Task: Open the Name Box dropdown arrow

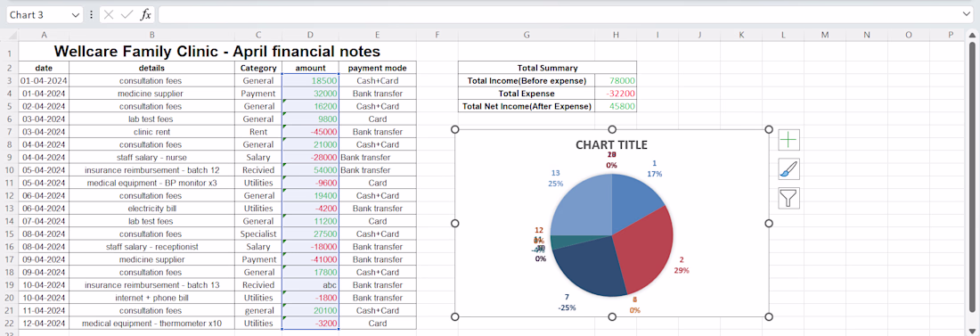Action: [77, 14]
